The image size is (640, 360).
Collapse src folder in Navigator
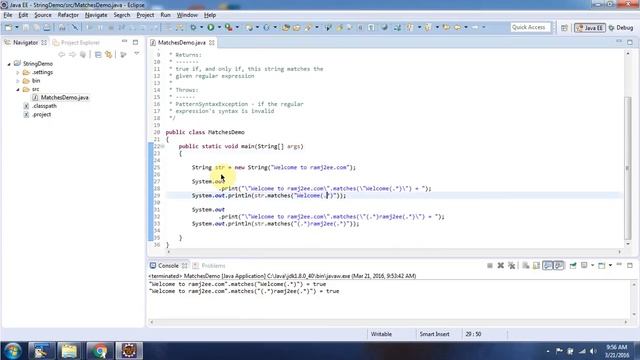pyautogui.click(x=18, y=89)
